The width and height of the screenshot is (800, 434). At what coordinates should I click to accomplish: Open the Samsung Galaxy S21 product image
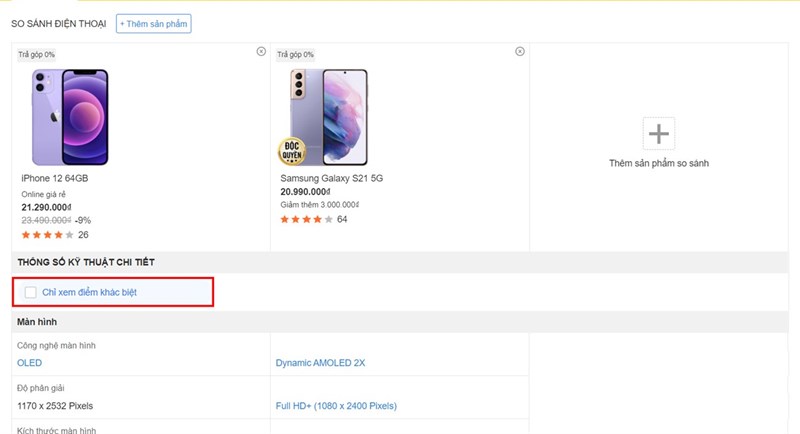(x=329, y=116)
